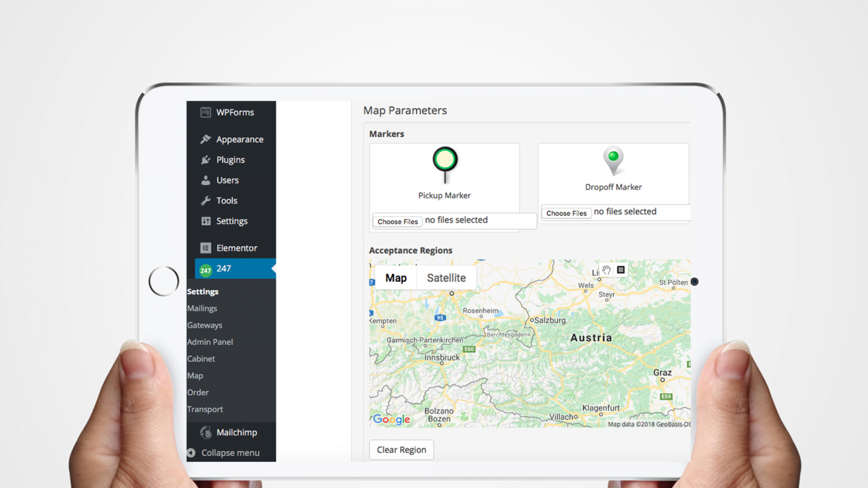Open WPForms via its sidebar icon

point(206,112)
